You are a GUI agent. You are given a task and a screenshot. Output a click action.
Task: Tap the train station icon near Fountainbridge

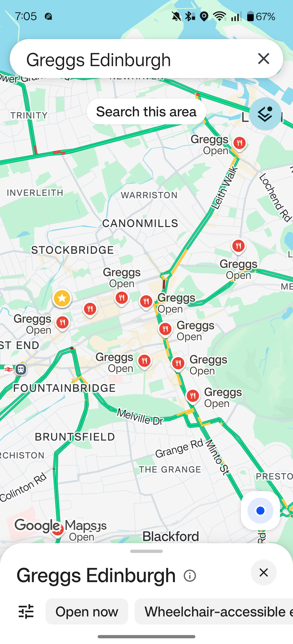point(21,369)
